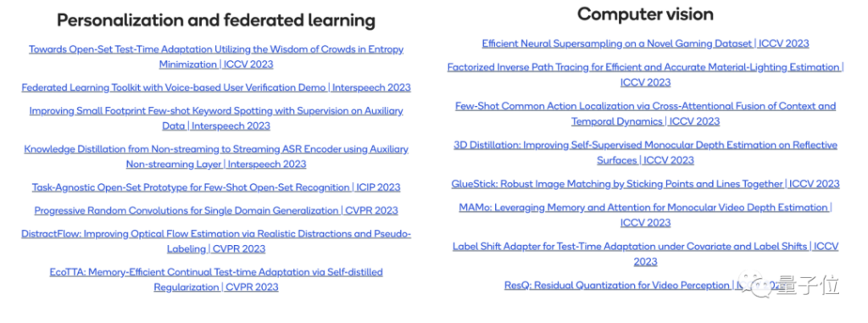This screenshot has height=323, width=868.
Task: Open MAMo Monocular Video Depth Estimation link
Action: [x=645, y=214]
